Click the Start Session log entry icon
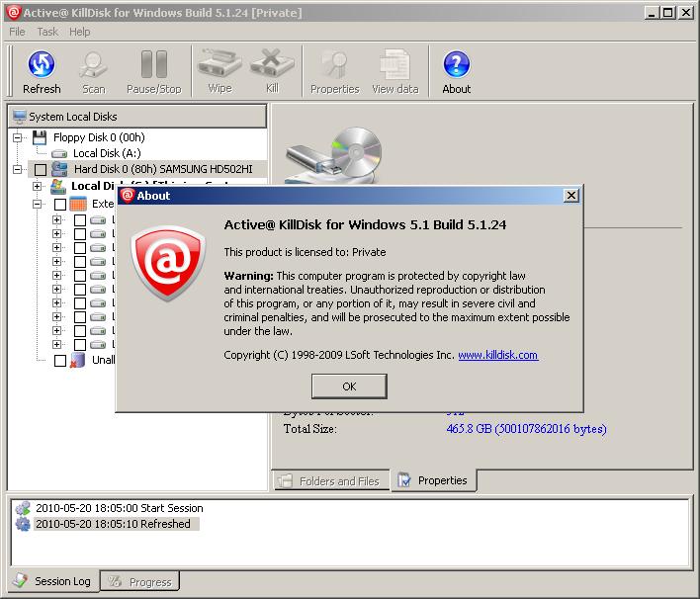The image size is (700, 599). (23, 508)
